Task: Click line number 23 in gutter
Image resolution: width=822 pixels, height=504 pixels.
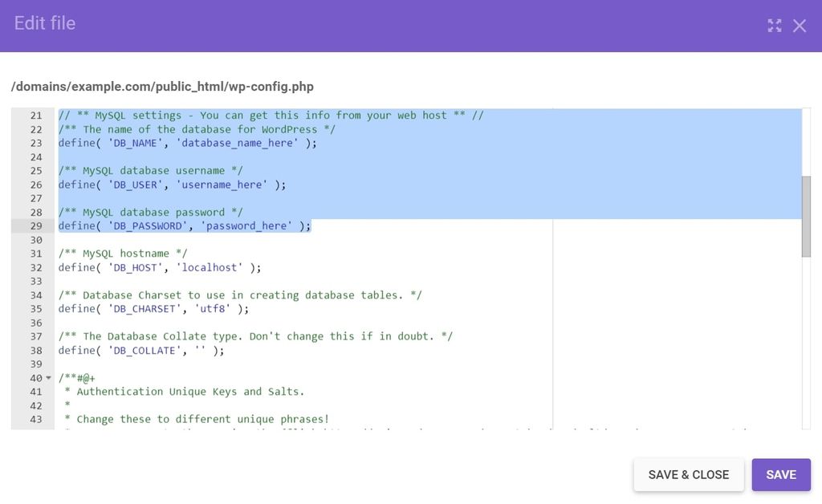Action: tap(35, 143)
